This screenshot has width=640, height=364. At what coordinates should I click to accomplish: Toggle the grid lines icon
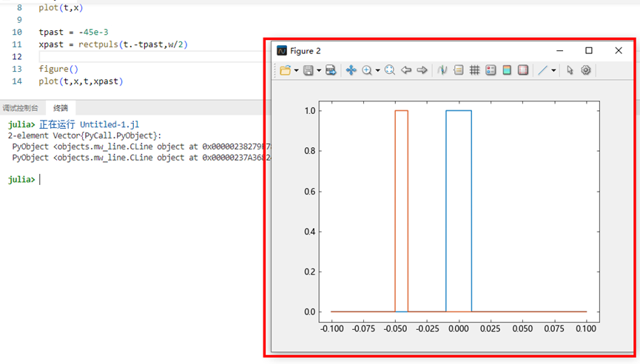(474, 70)
